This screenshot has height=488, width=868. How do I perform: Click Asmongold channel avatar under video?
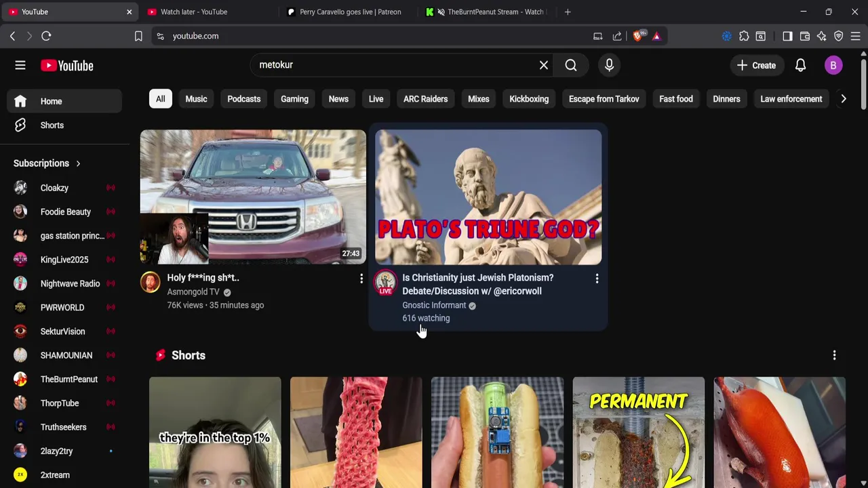[x=151, y=282]
